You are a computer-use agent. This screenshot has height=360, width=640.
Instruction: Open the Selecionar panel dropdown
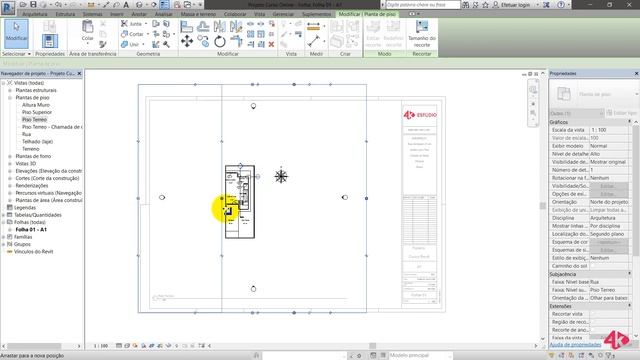[16, 54]
